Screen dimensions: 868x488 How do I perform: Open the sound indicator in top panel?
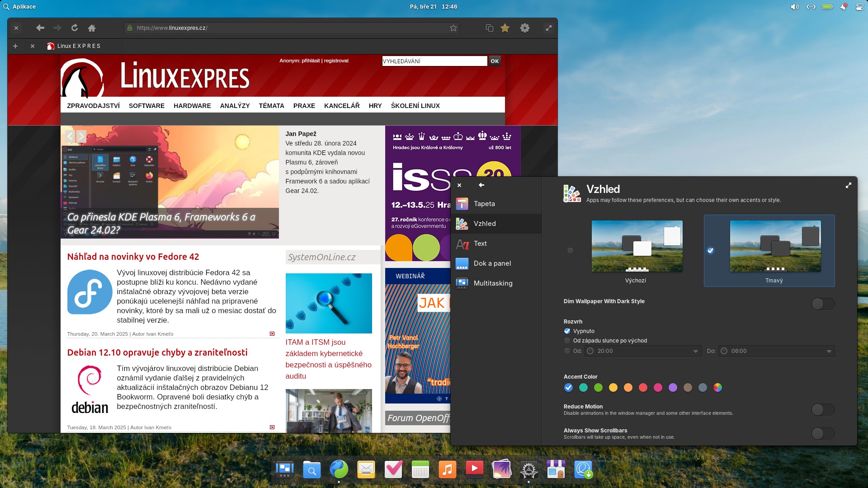pyautogui.click(x=794, y=7)
